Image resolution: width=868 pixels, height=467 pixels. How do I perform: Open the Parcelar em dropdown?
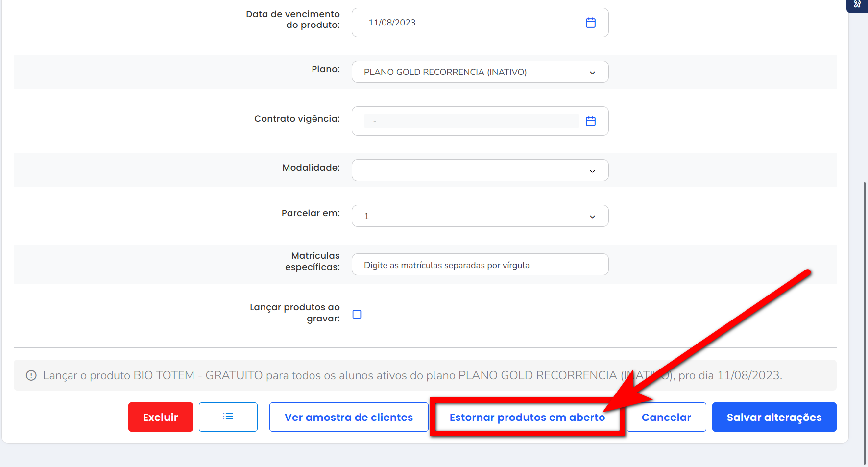(x=480, y=216)
